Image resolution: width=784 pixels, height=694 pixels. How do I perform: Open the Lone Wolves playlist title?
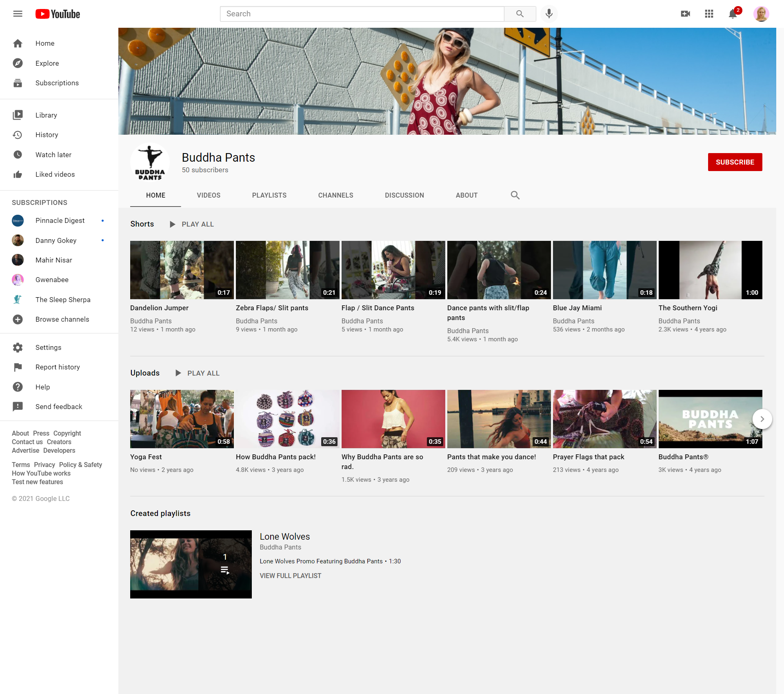(x=284, y=536)
